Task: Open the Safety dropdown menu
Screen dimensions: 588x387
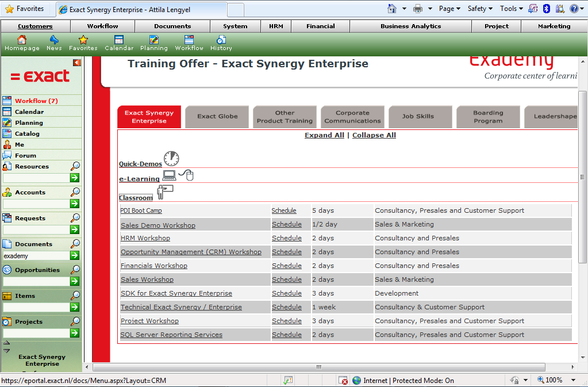Action: coord(480,9)
